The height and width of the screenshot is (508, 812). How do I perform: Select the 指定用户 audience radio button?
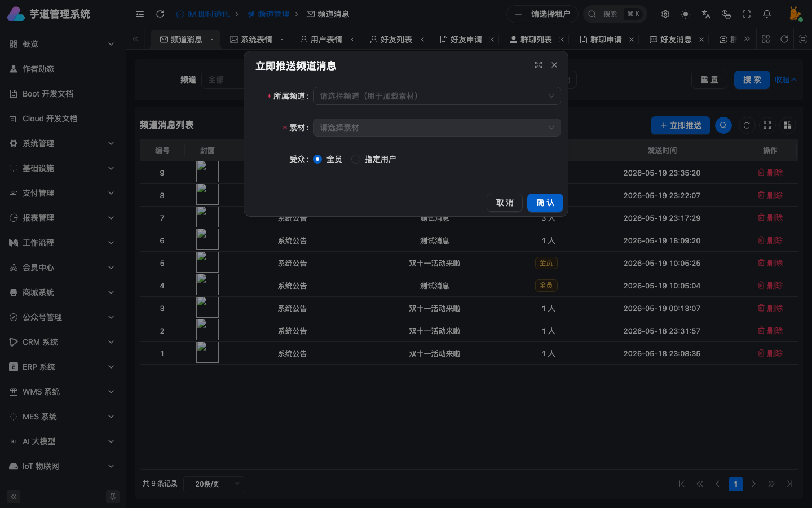coord(356,159)
